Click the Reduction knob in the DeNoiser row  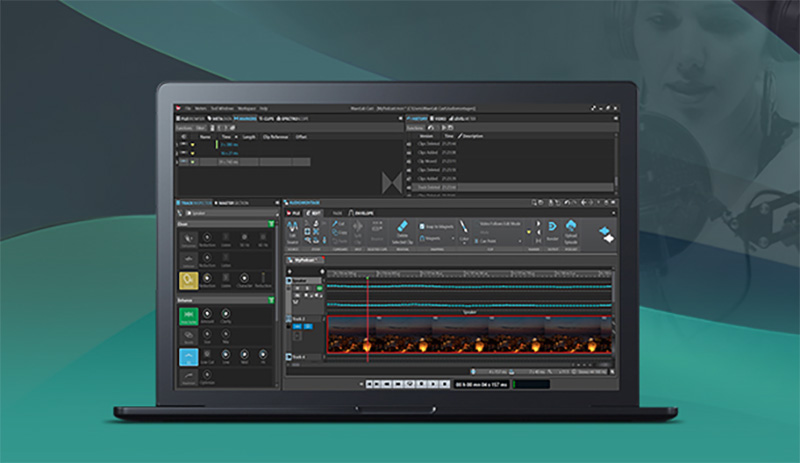(207, 258)
